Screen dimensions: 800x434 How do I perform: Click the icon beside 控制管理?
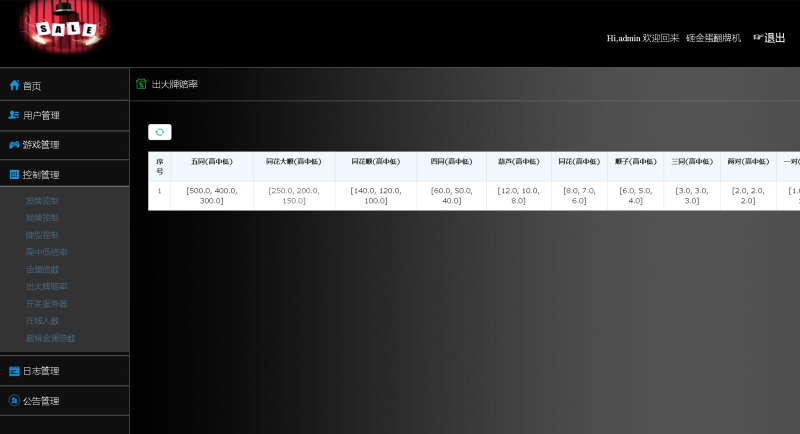click(x=14, y=174)
